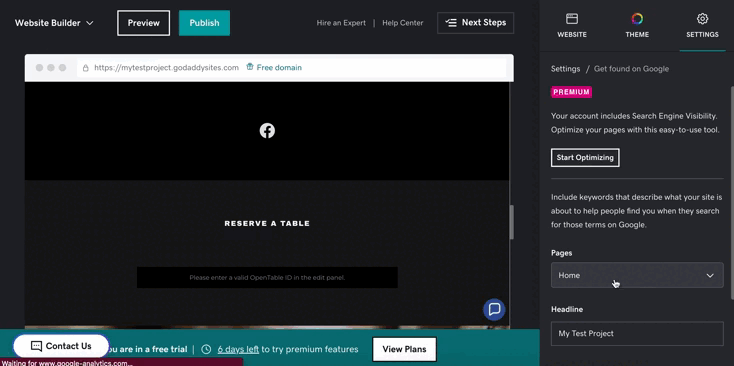
Task: Select the RESERVE A TABLE heading
Action: [x=267, y=224]
